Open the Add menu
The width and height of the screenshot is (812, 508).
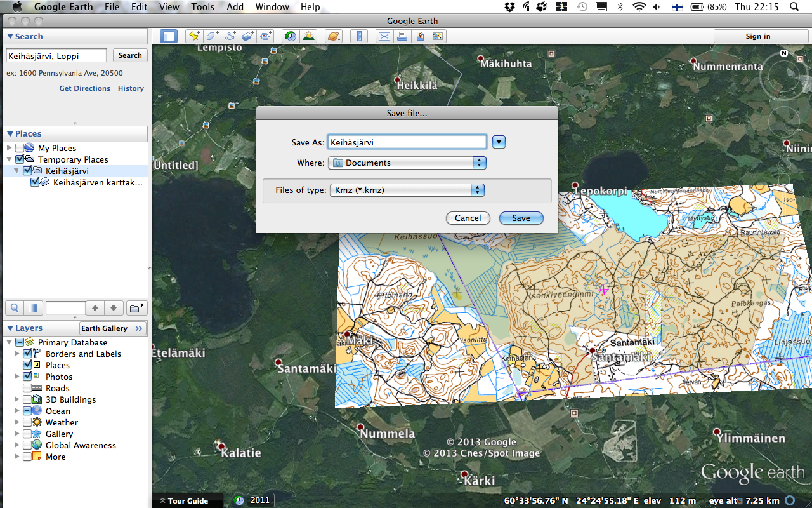(235, 7)
